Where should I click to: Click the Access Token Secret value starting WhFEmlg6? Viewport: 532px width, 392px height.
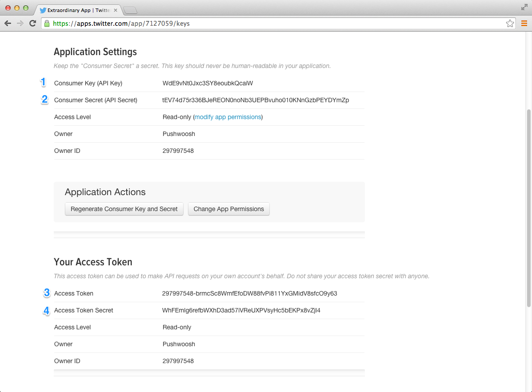click(x=241, y=311)
